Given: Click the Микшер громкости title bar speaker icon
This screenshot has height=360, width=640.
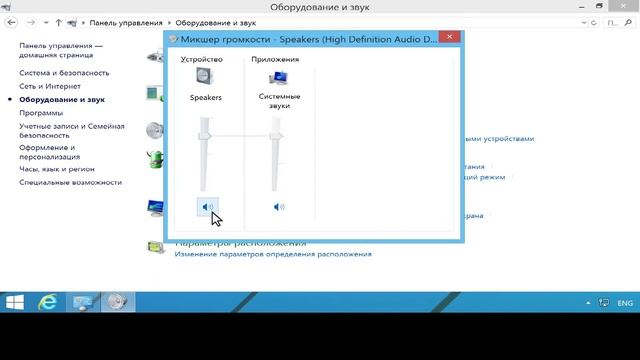Looking at the screenshot, I should [x=173, y=39].
